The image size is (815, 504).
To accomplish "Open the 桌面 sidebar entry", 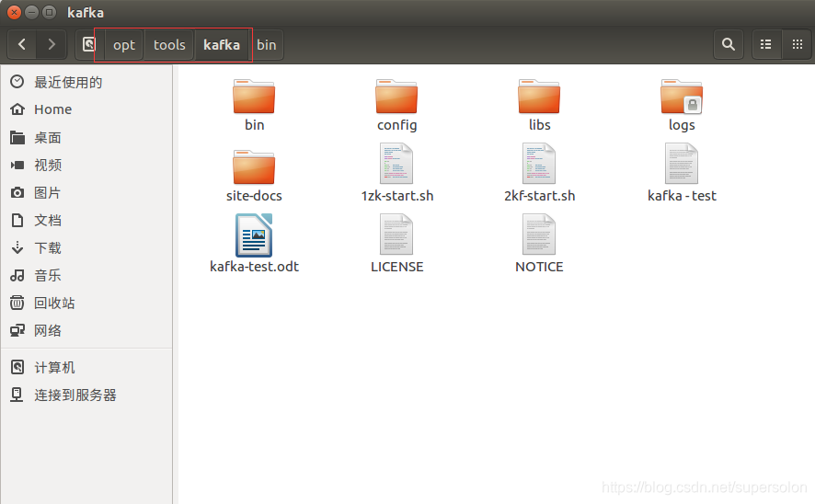I will [86, 138].
